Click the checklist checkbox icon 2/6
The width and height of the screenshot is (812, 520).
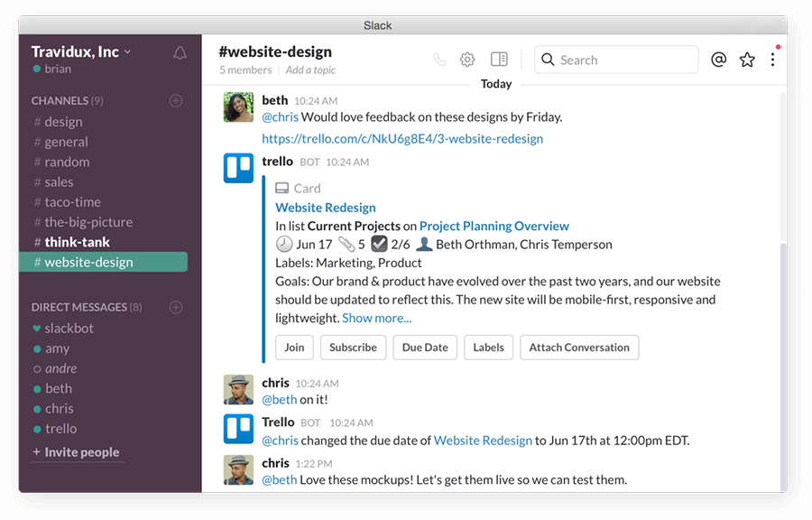click(x=379, y=244)
